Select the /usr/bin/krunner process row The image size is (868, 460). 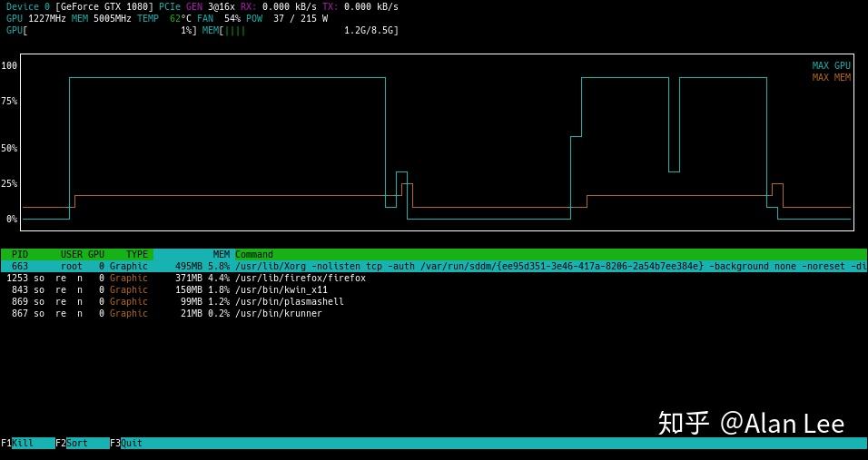[x=434, y=314]
